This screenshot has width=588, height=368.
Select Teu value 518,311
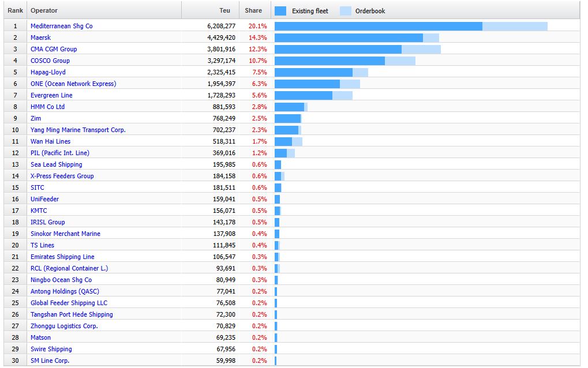pos(224,141)
